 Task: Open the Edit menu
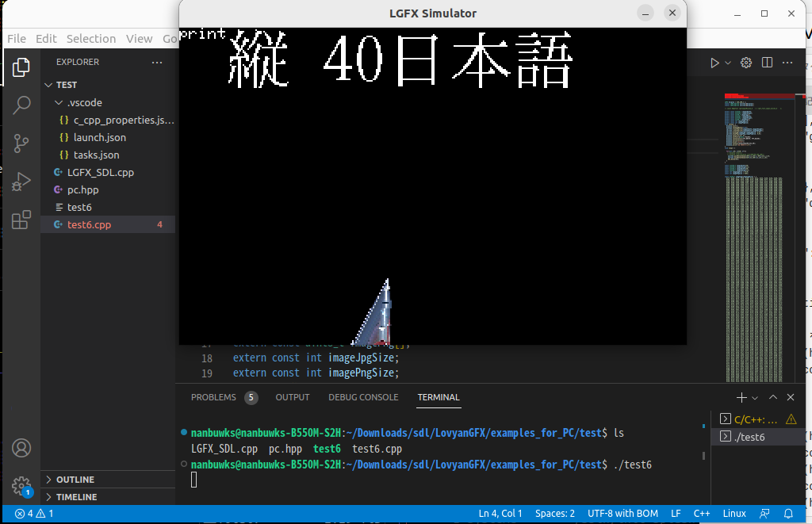46,39
